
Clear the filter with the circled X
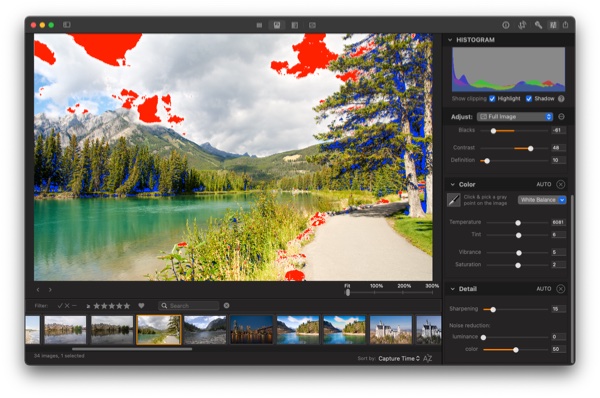click(227, 305)
